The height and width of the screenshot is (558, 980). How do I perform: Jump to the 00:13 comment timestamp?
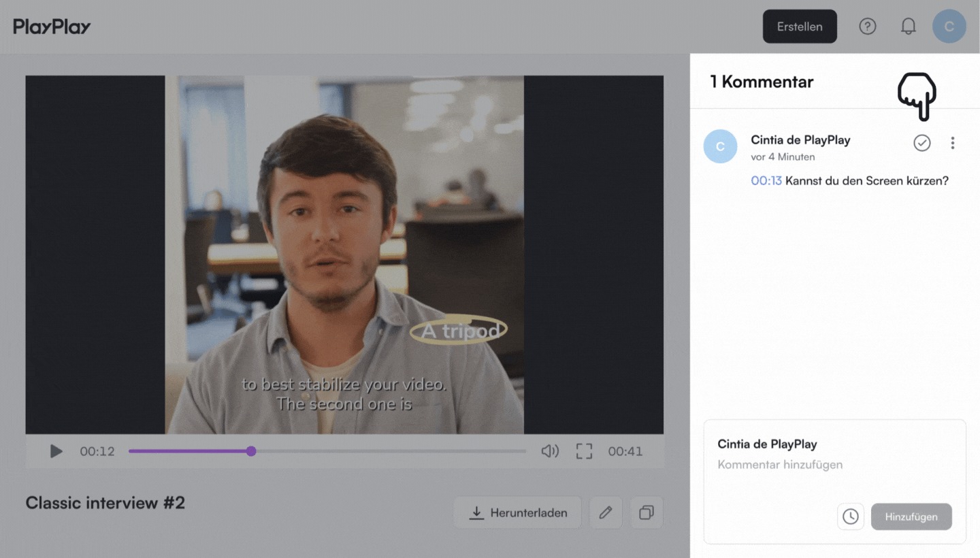click(x=766, y=181)
